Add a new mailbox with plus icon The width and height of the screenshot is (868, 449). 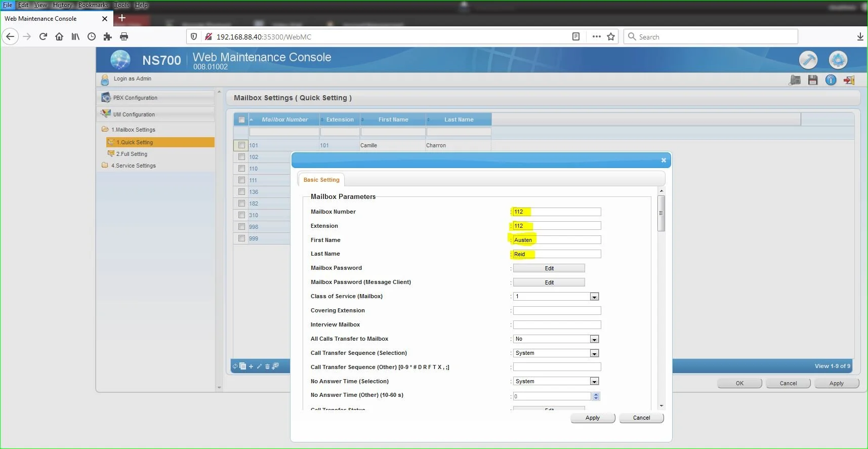(x=251, y=366)
